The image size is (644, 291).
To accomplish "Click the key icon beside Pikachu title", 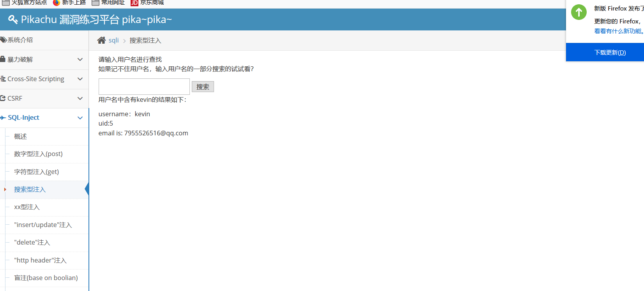I will coord(13,20).
